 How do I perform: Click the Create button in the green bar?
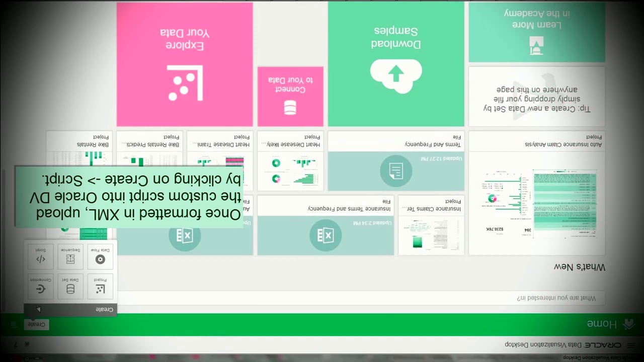[x=36, y=324]
